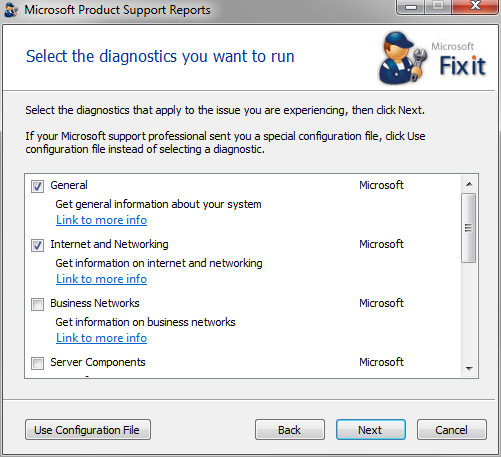Select the Server Components row label
The width and height of the screenshot is (501, 457).
point(98,362)
